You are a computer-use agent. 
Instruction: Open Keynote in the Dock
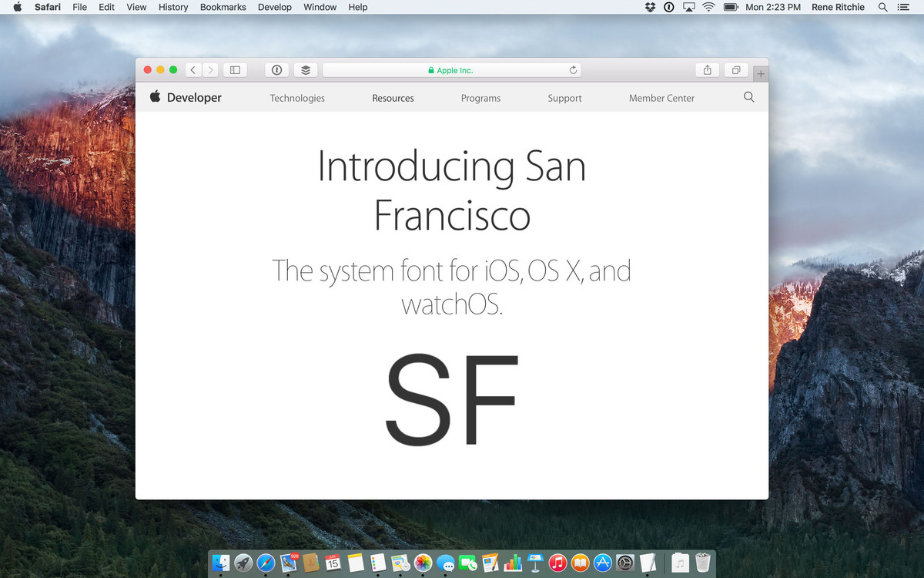pos(536,563)
